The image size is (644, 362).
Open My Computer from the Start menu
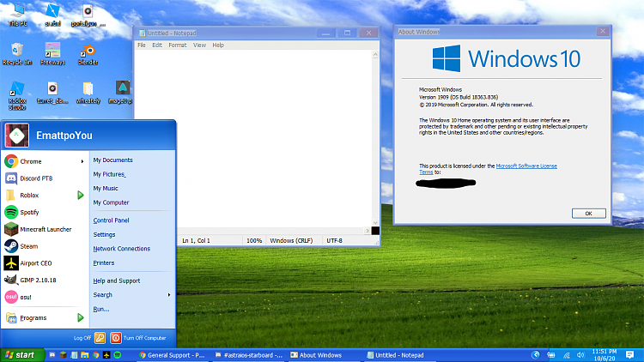click(x=111, y=202)
